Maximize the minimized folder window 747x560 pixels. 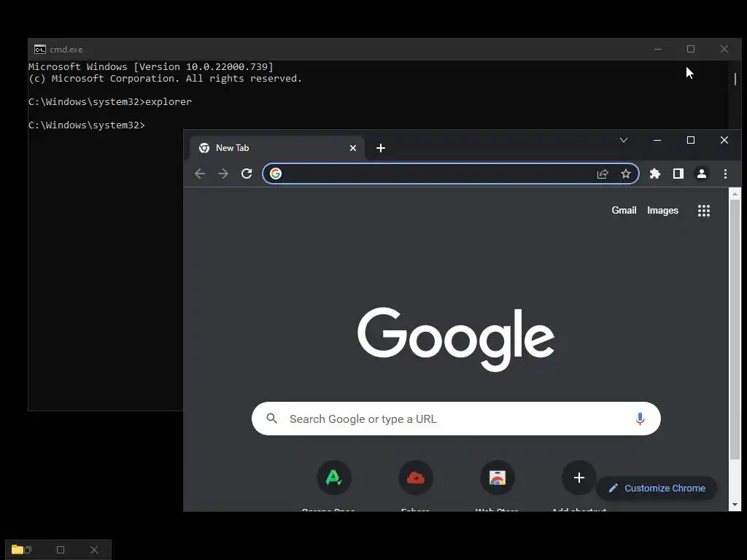(x=61, y=550)
